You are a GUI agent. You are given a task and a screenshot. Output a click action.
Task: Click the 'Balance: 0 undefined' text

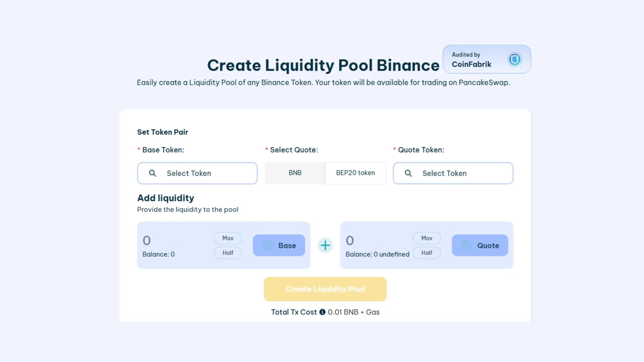(377, 254)
